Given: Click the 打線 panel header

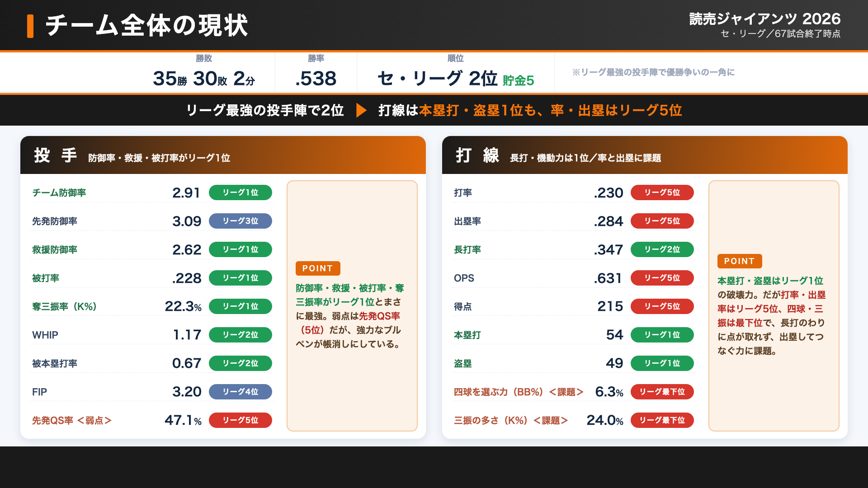Looking at the screenshot, I should (x=645, y=155).
